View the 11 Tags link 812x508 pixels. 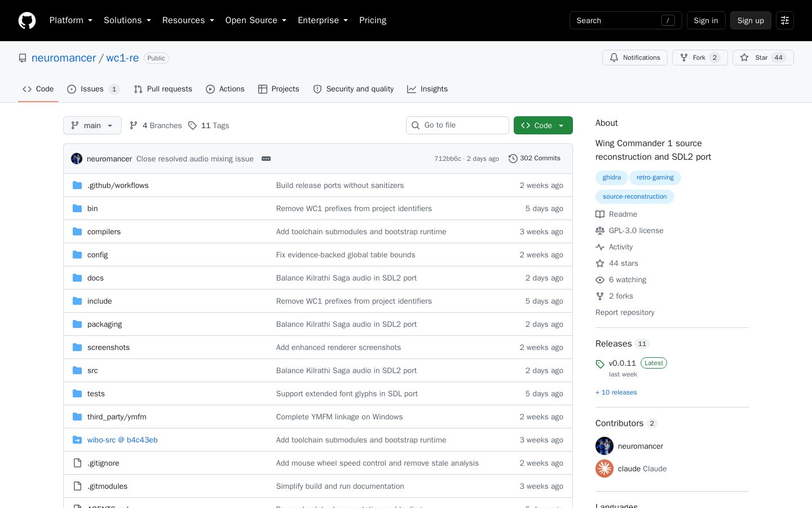(x=209, y=125)
